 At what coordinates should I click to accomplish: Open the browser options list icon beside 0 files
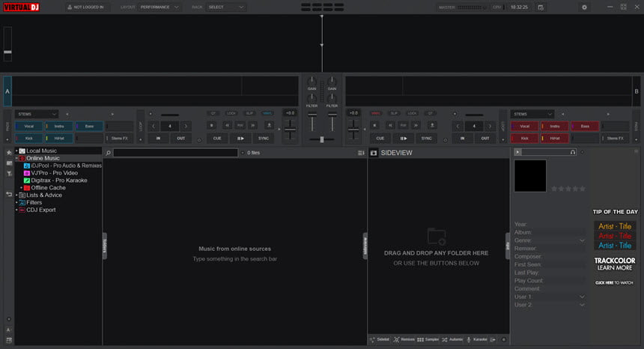(x=361, y=153)
